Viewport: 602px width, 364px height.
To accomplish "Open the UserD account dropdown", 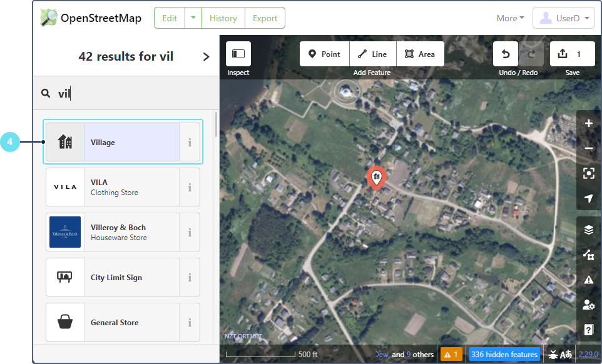I will click(x=563, y=18).
